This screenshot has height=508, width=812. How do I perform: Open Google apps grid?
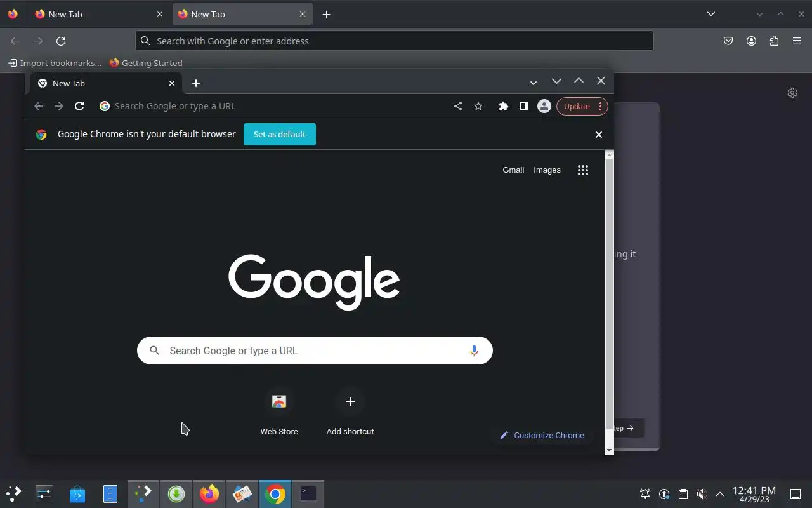click(583, 170)
